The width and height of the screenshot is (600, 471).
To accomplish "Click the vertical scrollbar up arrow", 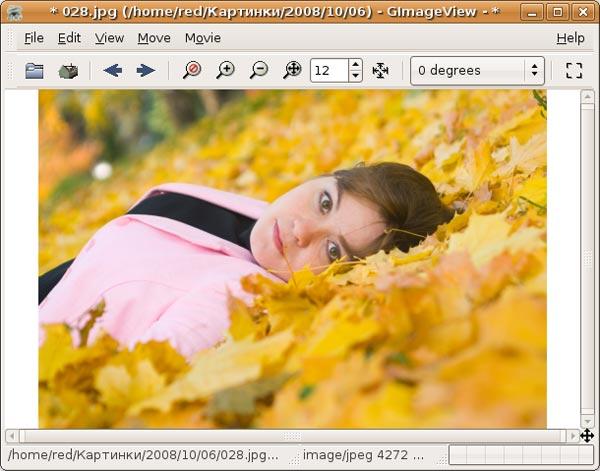I will pyautogui.click(x=587, y=97).
